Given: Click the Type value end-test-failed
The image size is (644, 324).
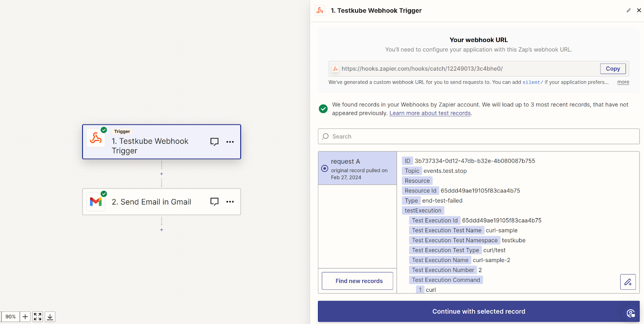Looking at the screenshot, I should click(442, 200).
